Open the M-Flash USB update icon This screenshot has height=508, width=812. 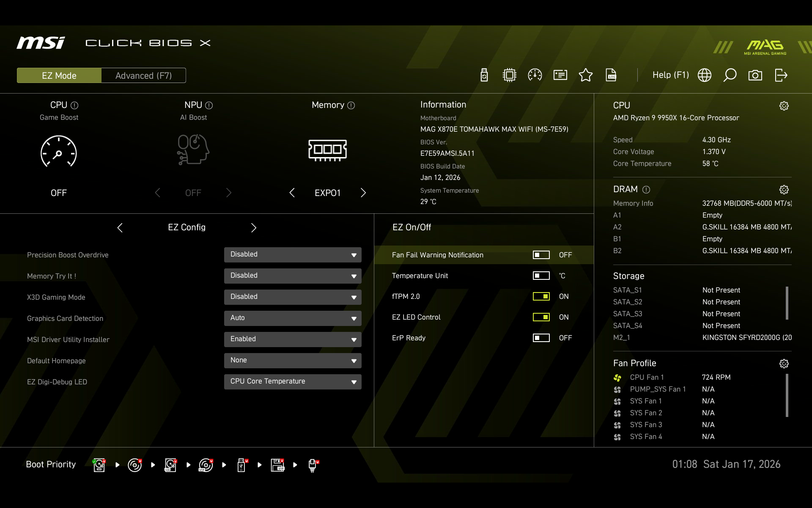coord(484,75)
